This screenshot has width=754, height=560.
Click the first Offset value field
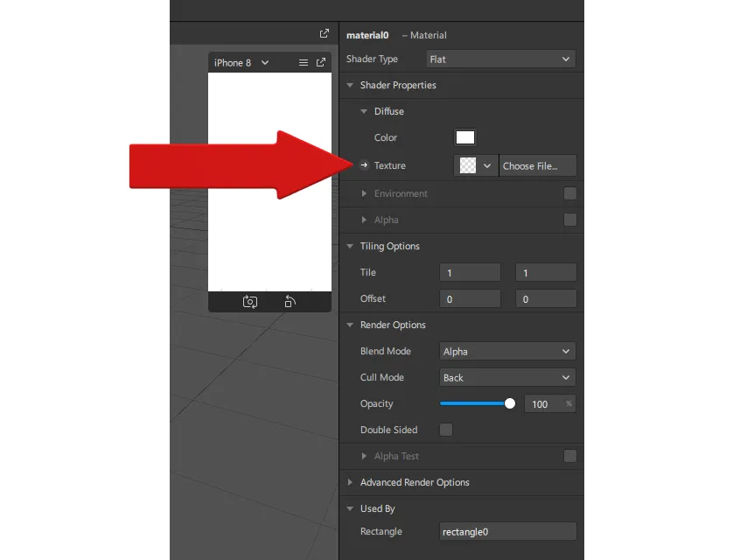pos(470,298)
